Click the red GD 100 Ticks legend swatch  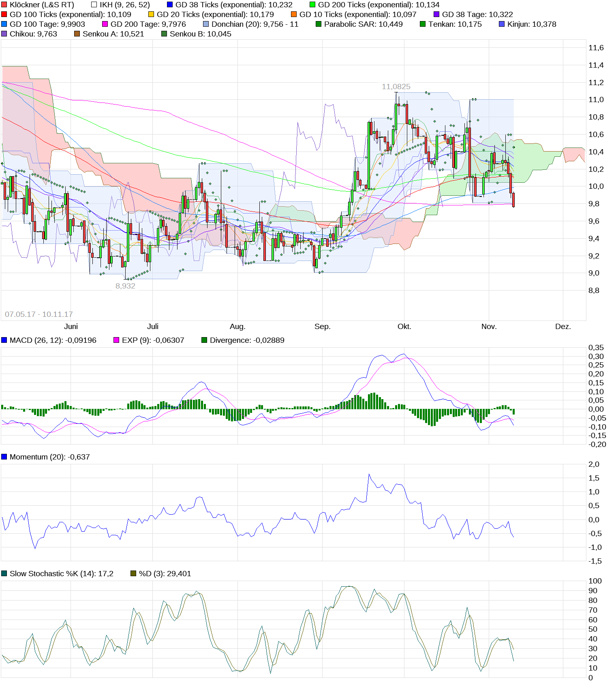[4, 15]
